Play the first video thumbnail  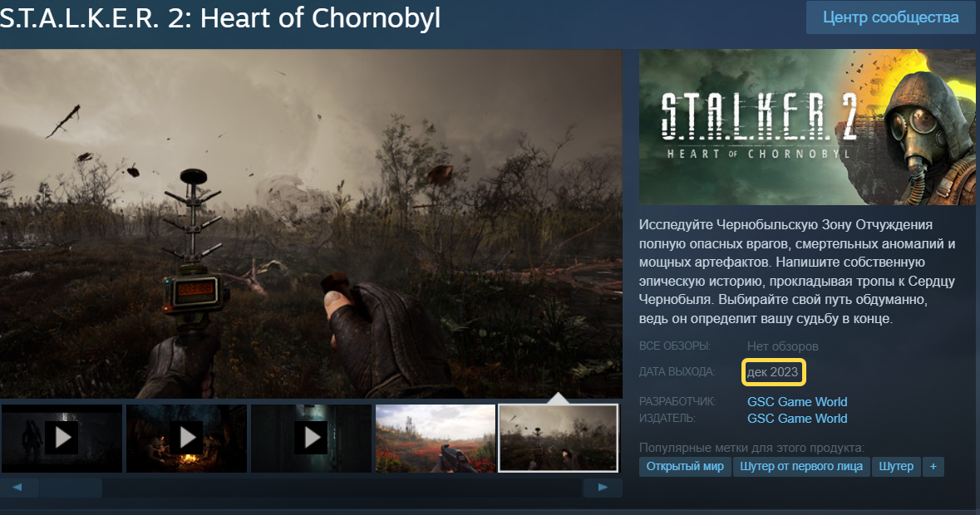tap(62, 439)
